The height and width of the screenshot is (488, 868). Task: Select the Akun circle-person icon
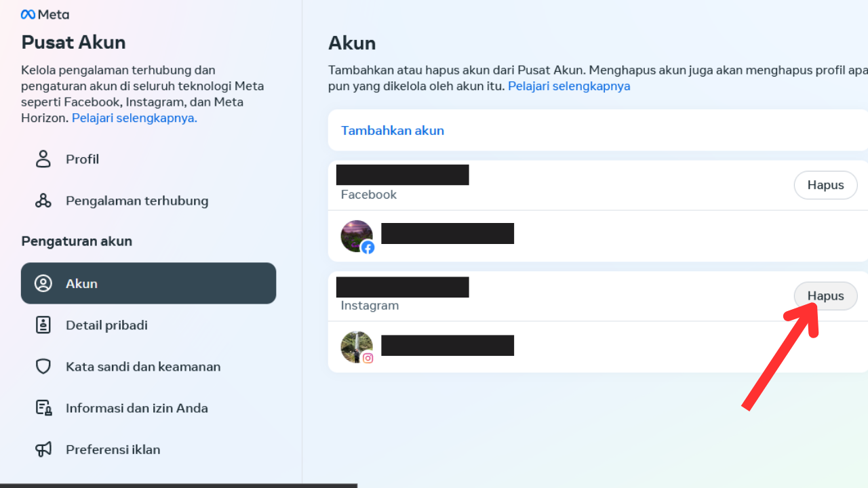coord(43,283)
